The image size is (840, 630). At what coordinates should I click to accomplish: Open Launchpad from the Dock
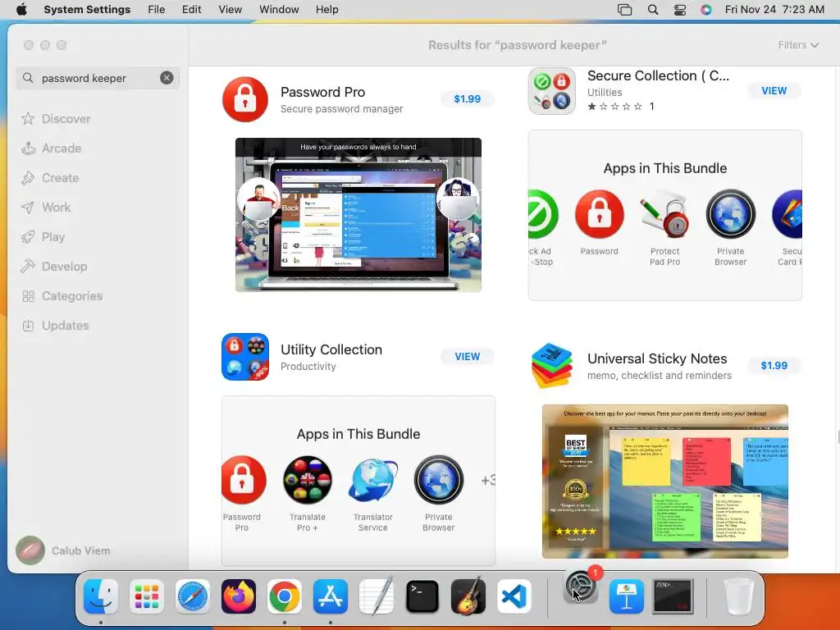(147, 596)
